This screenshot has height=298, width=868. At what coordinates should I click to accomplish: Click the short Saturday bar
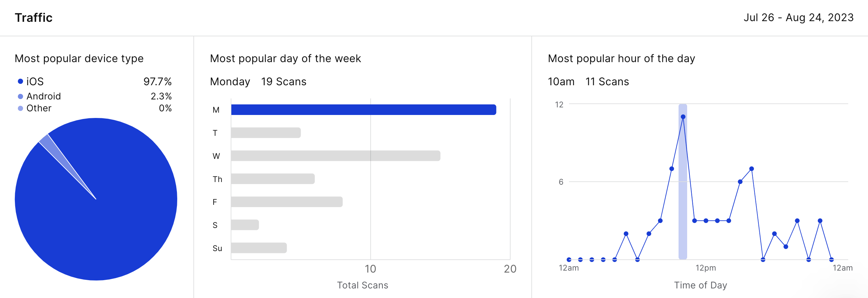(x=245, y=225)
